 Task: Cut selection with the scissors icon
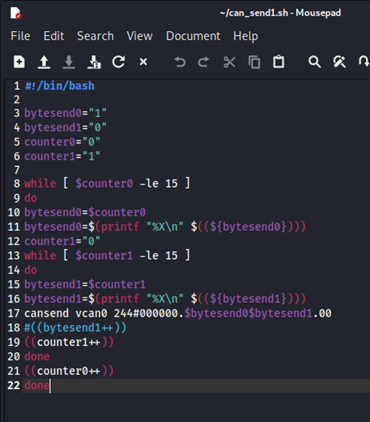pyautogui.click(x=229, y=62)
